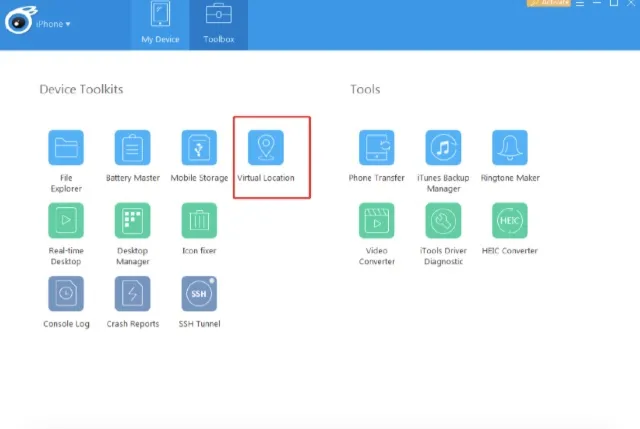This screenshot has width=640, height=429.
Task: Click the Activate button
Action: [x=549, y=3]
